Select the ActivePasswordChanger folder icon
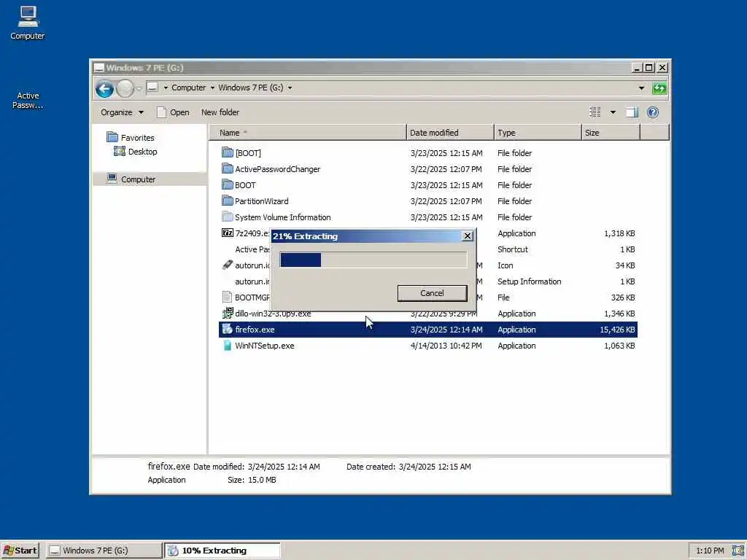747x560 pixels. [228, 168]
